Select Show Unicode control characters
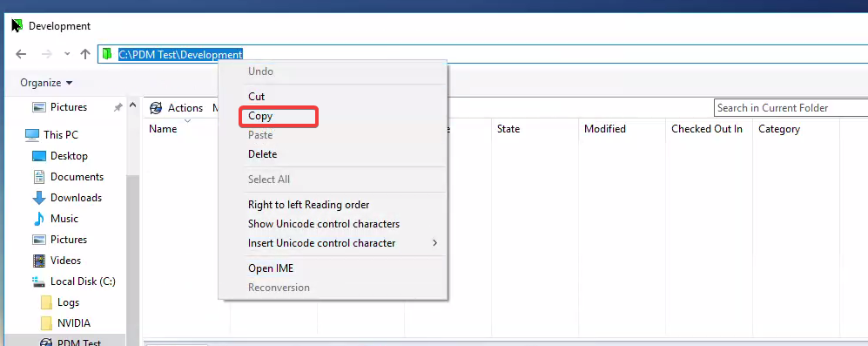The width and height of the screenshot is (868, 346). coord(324,224)
